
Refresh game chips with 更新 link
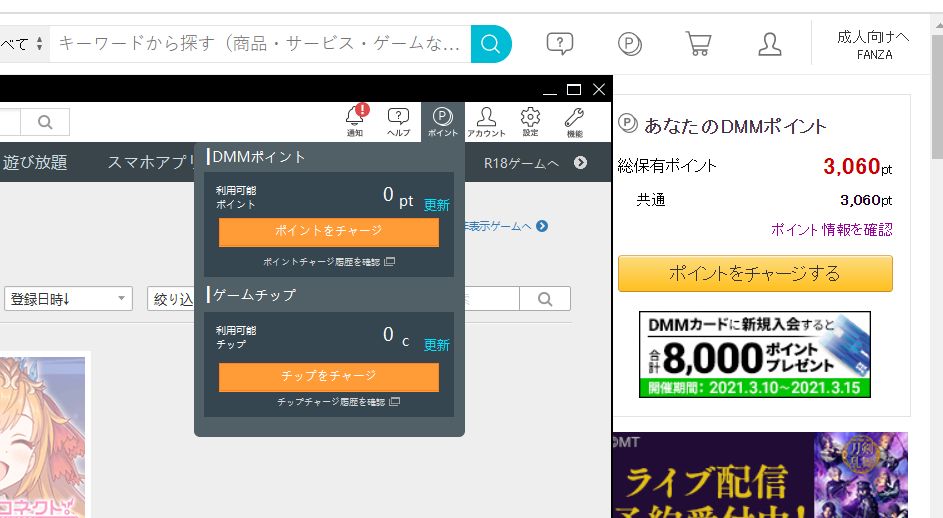437,345
